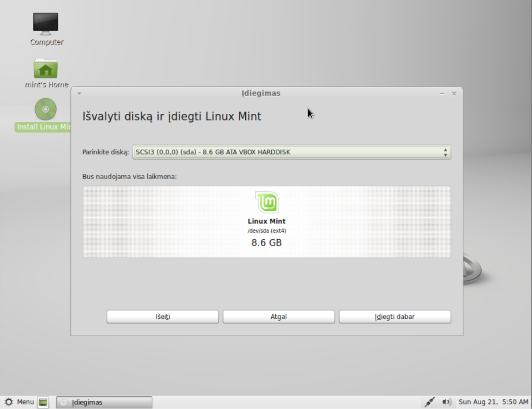The image size is (532, 409).
Task: Open the Computer desktop icon
Action: pos(46,24)
